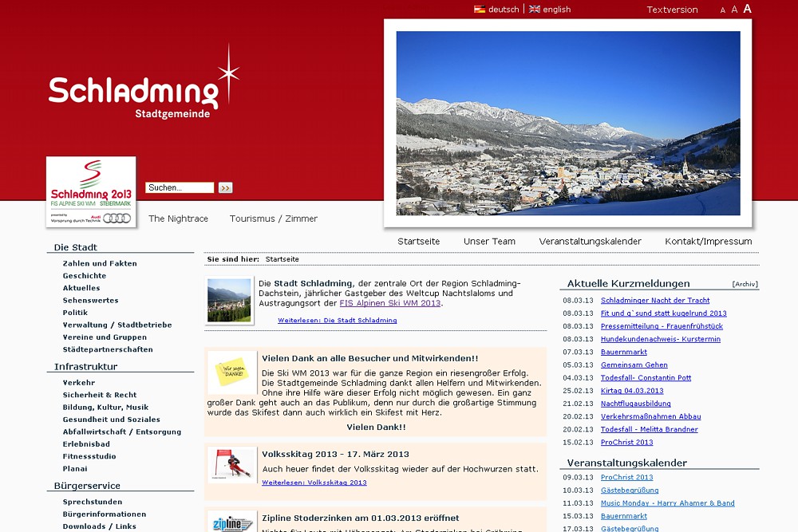The width and height of the screenshot is (798, 532).
Task: Open Gesundheit und Soziales in sidebar
Action: (x=111, y=419)
